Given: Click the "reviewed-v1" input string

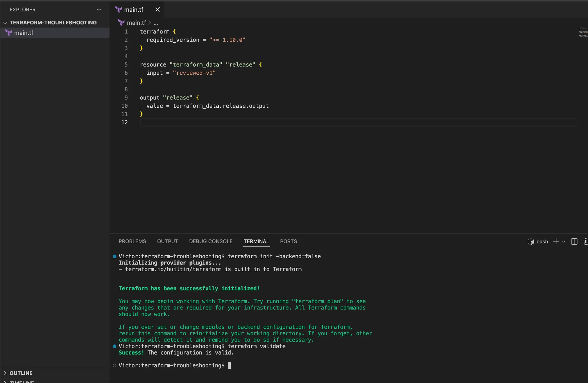Looking at the screenshot, I should pos(194,73).
